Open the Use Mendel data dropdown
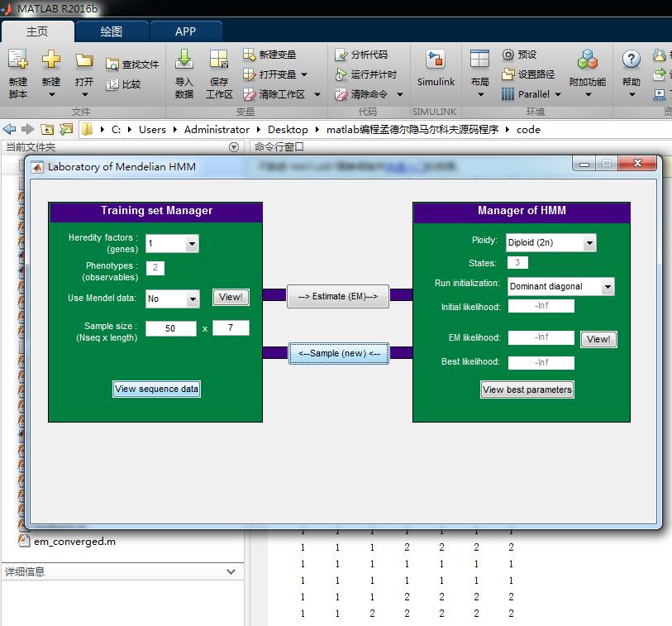This screenshot has width=672, height=626. point(193,299)
